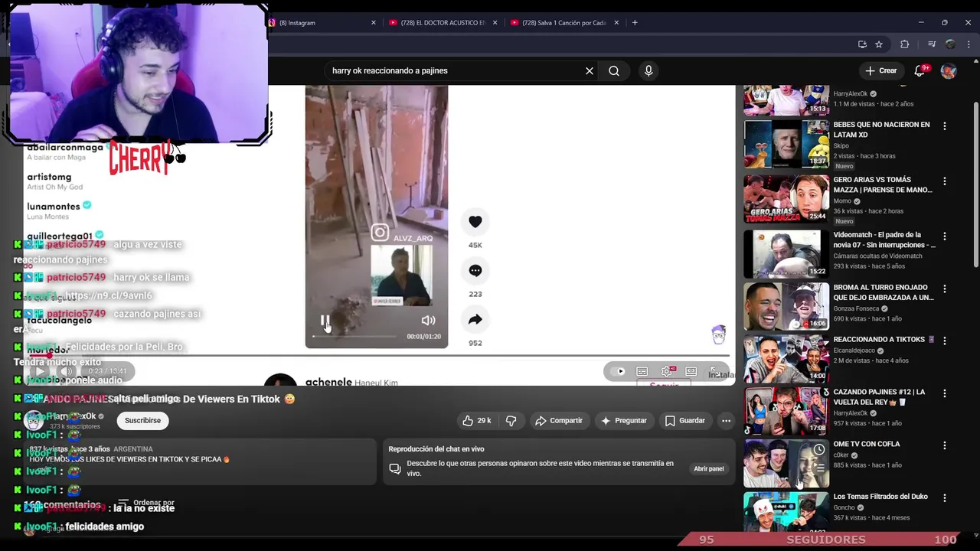The width and height of the screenshot is (980, 551).
Task: Open comments bubble showing 223
Action: coord(475,270)
